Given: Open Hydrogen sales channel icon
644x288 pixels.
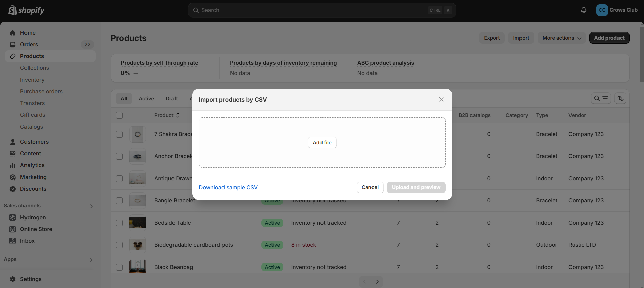Looking at the screenshot, I should [13, 217].
